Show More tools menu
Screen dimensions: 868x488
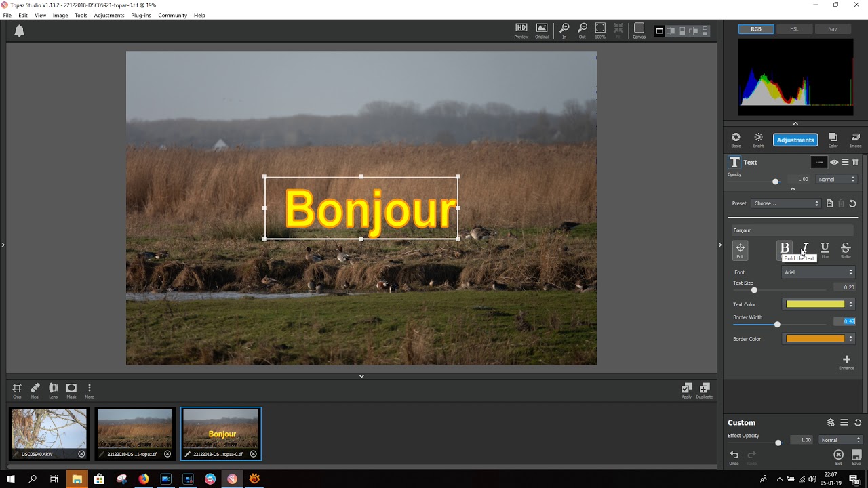(89, 390)
